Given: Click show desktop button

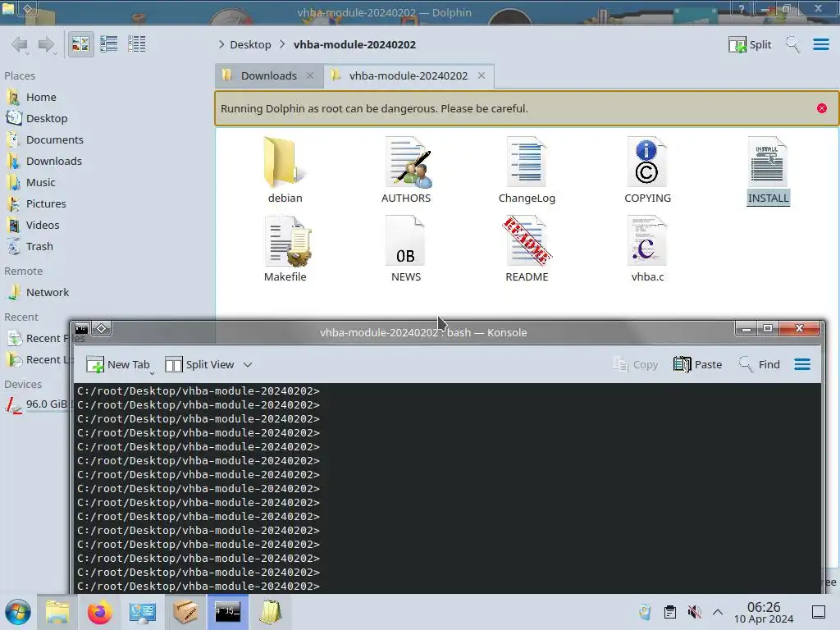Looking at the screenshot, I should tap(819, 612).
